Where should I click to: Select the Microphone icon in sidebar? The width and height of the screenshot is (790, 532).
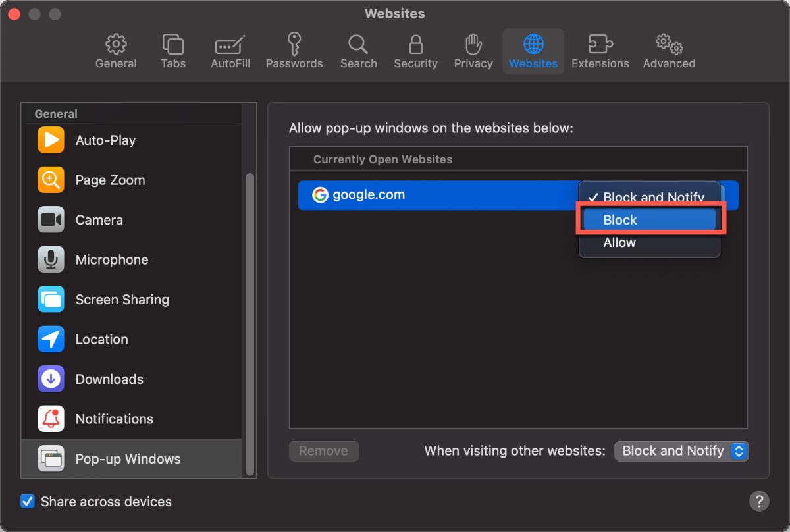[51, 260]
